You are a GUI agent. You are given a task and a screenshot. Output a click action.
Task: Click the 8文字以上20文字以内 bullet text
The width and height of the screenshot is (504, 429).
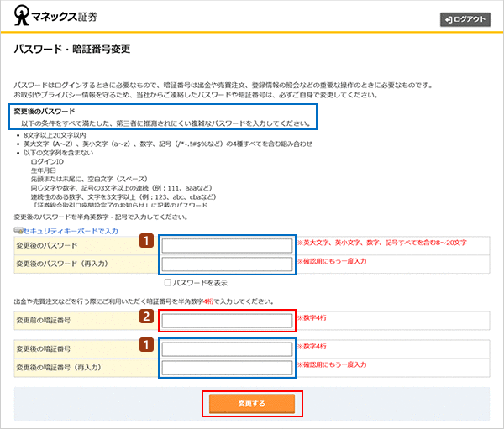(55, 135)
